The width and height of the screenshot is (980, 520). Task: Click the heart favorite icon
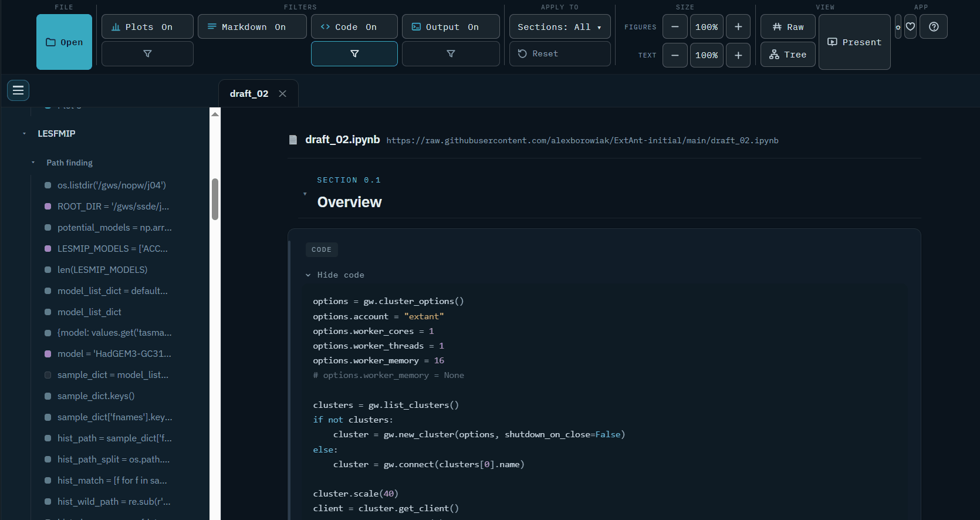[910, 27]
